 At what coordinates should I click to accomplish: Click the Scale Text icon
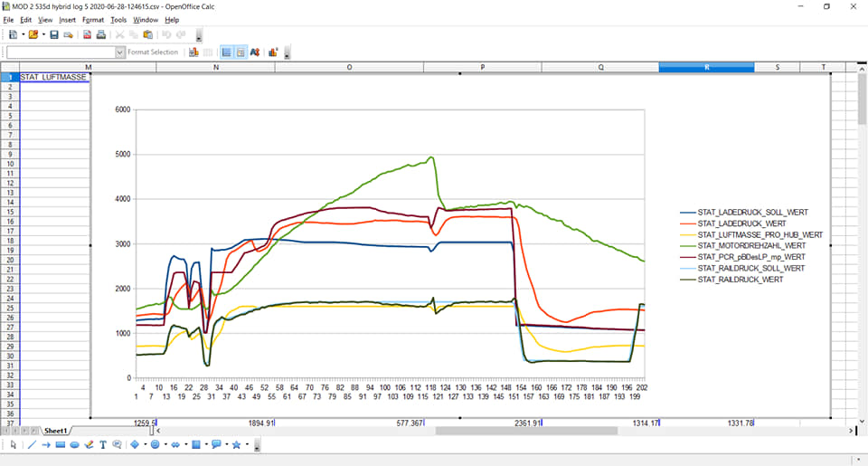pyautogui.click(x=255, y=52)
